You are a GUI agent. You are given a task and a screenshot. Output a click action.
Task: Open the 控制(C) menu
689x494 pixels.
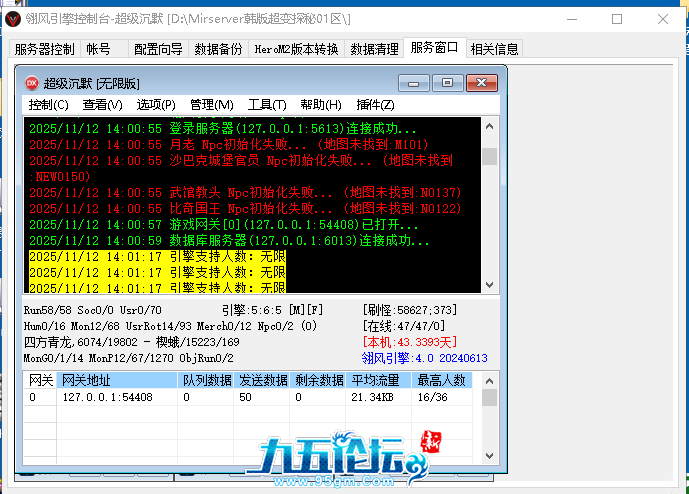coord(48,105)
